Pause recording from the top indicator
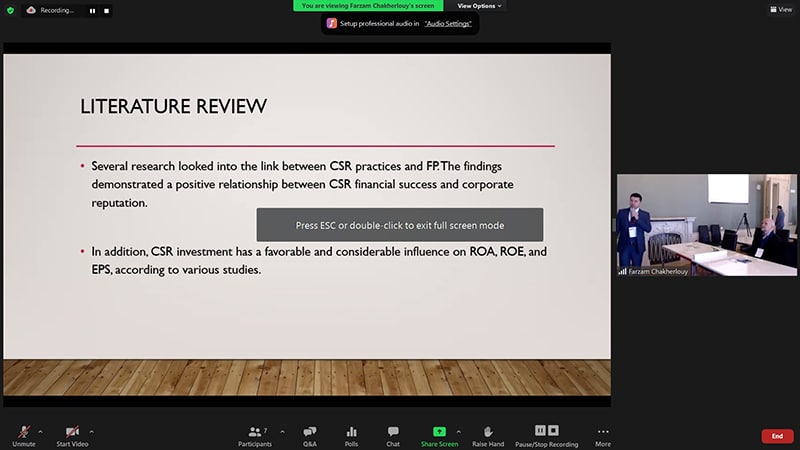 click(92, 11)
